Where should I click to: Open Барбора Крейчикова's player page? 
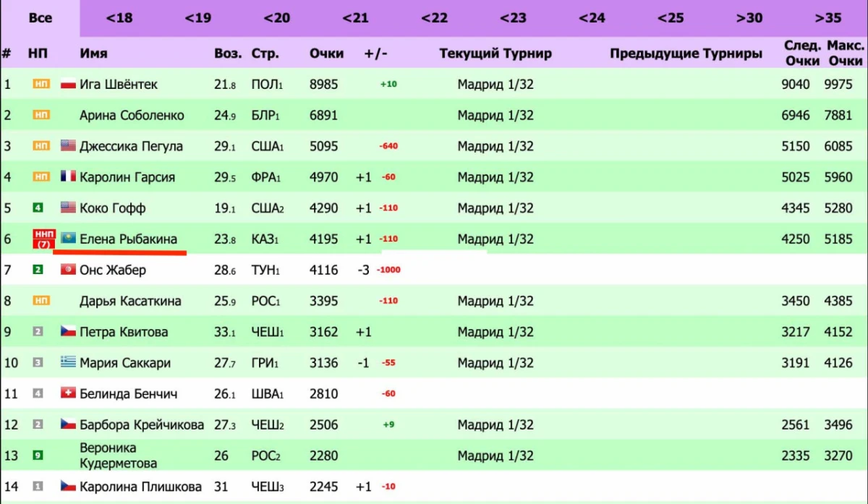tap(142, 424)
